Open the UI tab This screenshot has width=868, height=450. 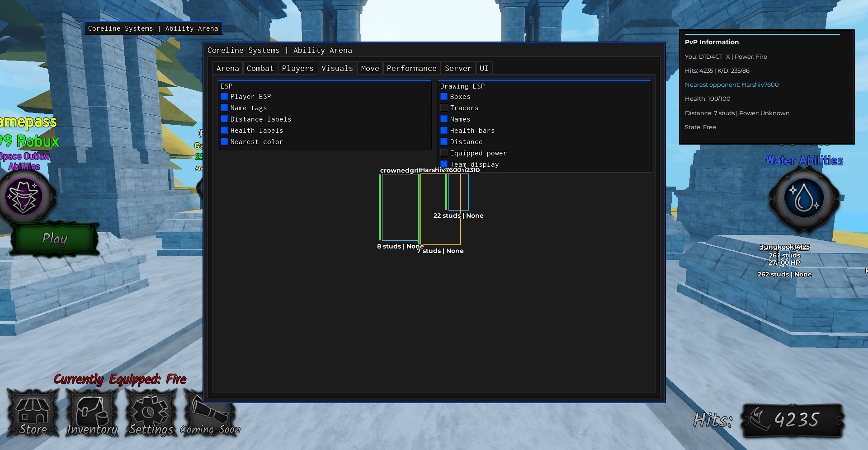pyautogui.click(x=484, y=68)
